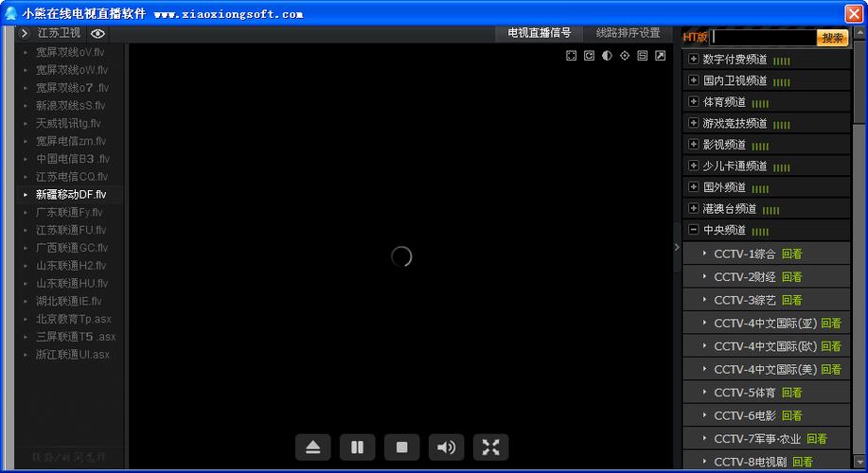
Task: Stop the video playback
Action: 401,447
